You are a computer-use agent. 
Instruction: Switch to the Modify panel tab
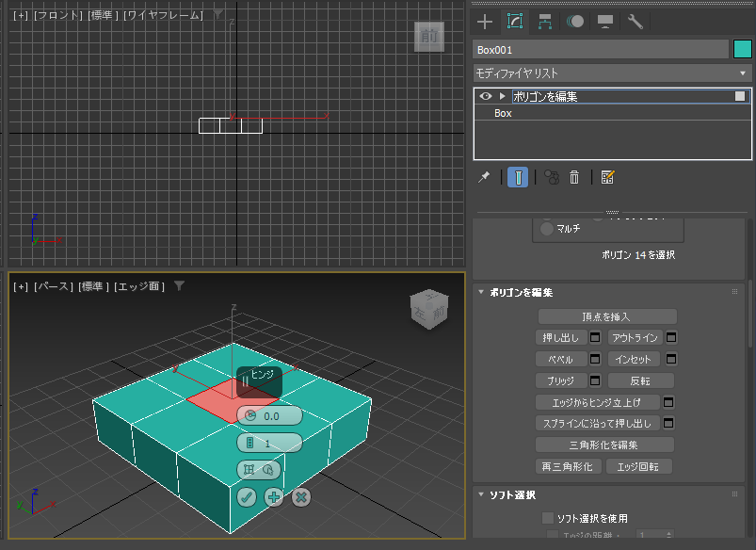(515, 22)
